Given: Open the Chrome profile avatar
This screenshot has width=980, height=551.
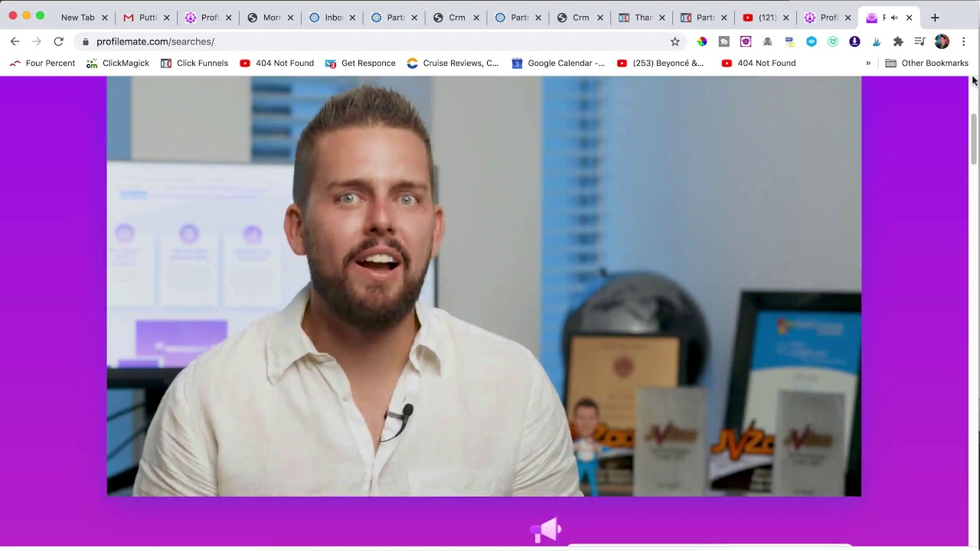Looking at the screenshot, I should point(942,41).
